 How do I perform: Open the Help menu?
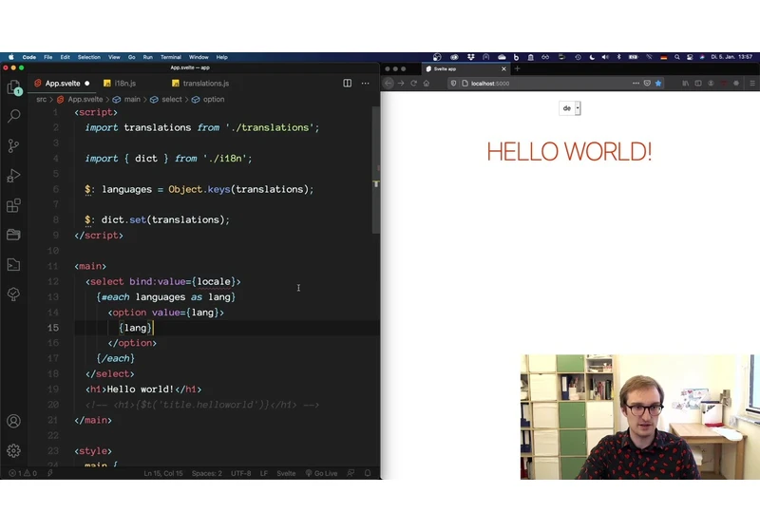pos(222,57)
